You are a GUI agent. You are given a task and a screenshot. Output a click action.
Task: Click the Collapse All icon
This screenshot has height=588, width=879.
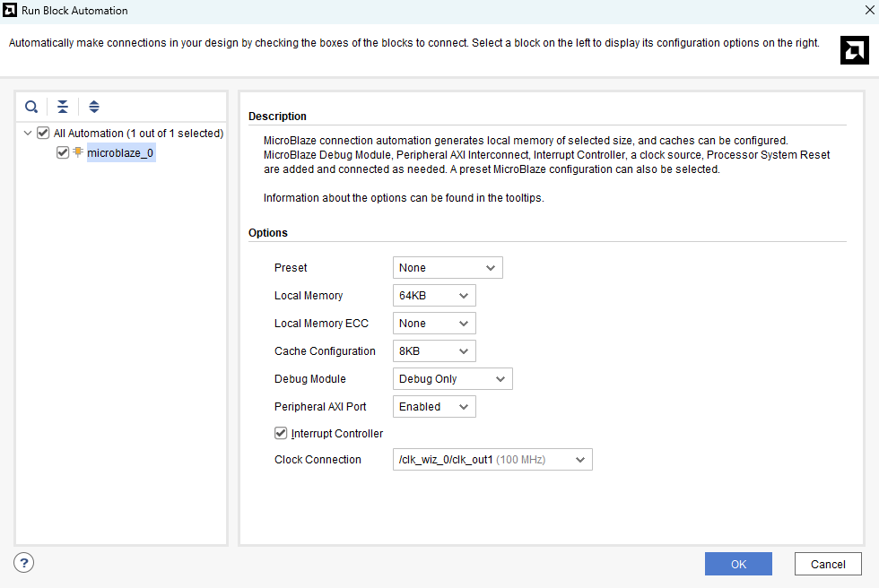coord(63,107)
